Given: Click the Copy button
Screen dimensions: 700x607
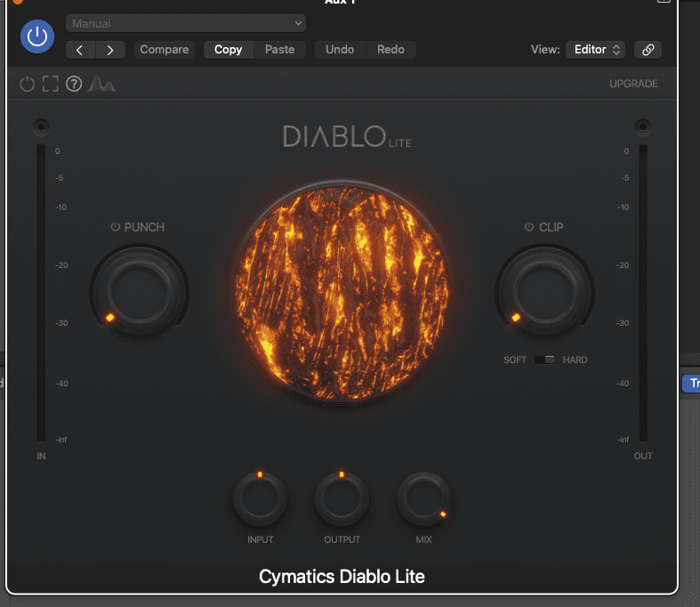Looking at the screenshot, I should tap(228, 50).
